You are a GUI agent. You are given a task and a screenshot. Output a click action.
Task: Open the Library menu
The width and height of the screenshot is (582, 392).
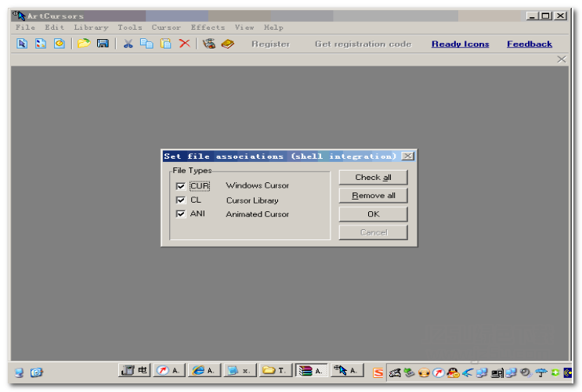pyautogui.click(x=91, y=27)
